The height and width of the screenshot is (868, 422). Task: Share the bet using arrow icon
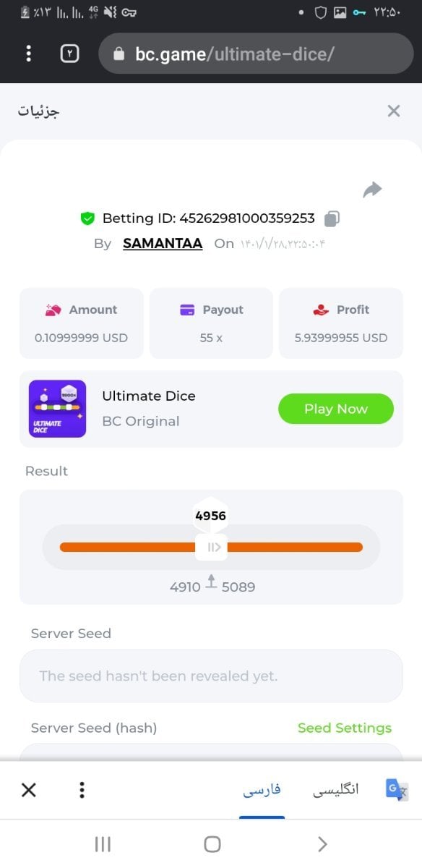click(x=372, y=190)
